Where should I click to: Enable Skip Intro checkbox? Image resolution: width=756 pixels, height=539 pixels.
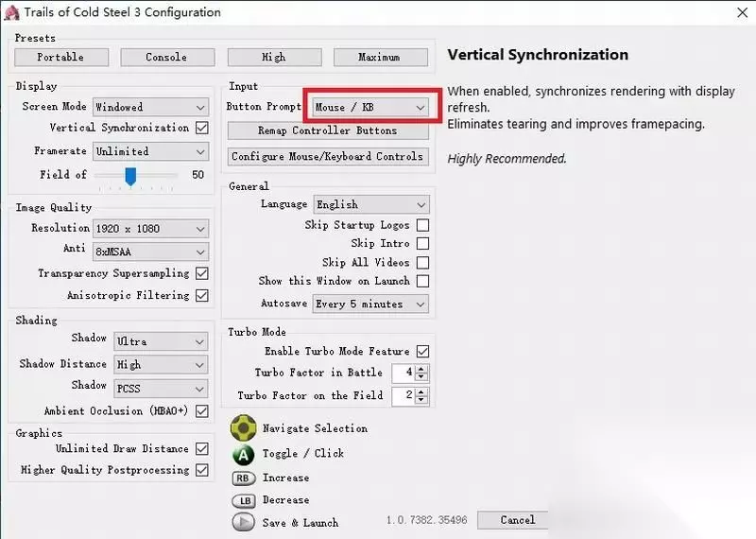422,244
